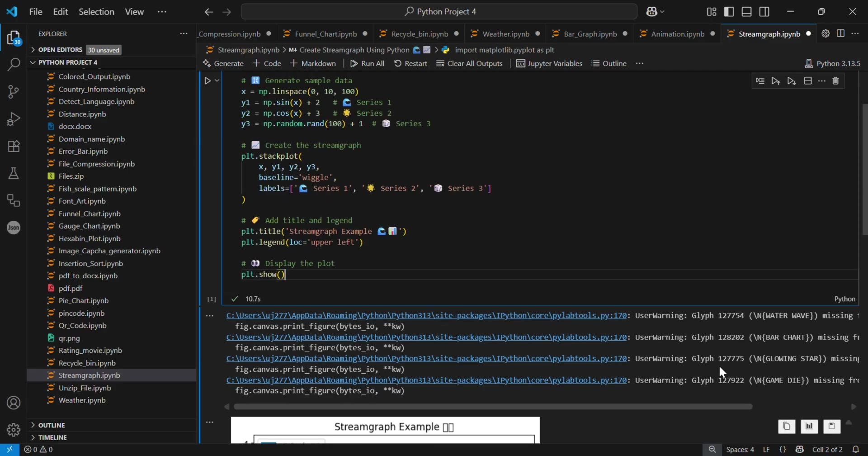
Task: Open the View menu
Action: click(134, 12)
